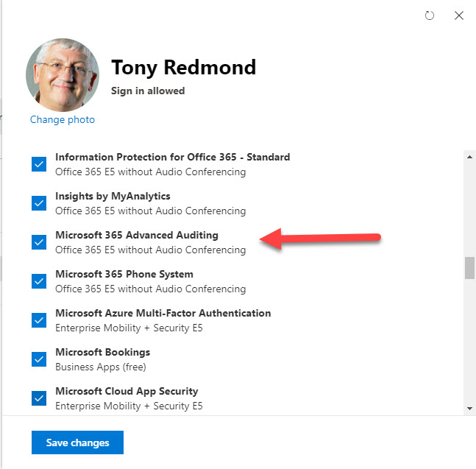Click the Microsoft 365 Advanced Auditing label
Image resolution: width=476 pixels, height=469 pixels.
137,235
